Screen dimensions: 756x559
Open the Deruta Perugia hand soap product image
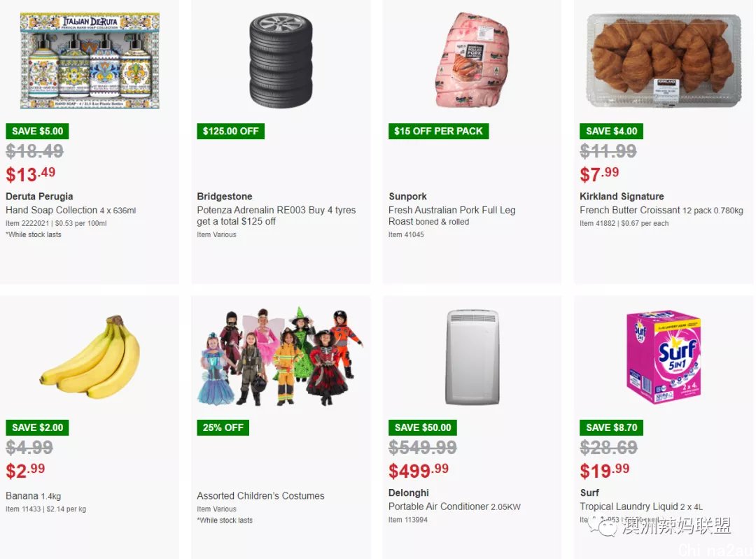90,61
